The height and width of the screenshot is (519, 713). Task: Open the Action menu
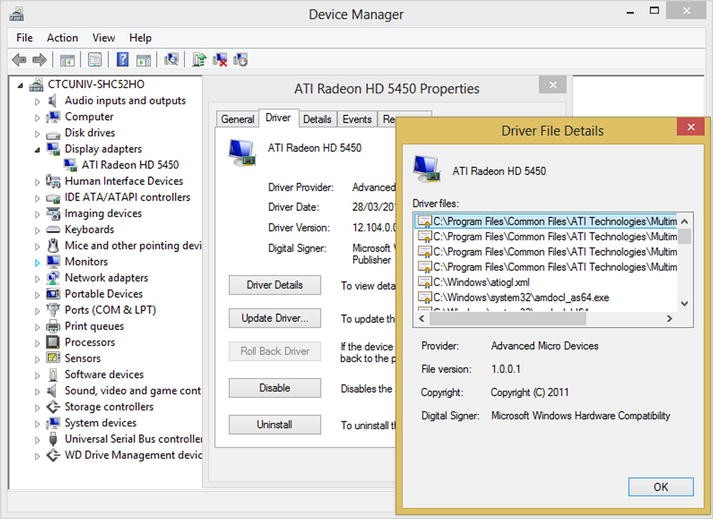62,38
